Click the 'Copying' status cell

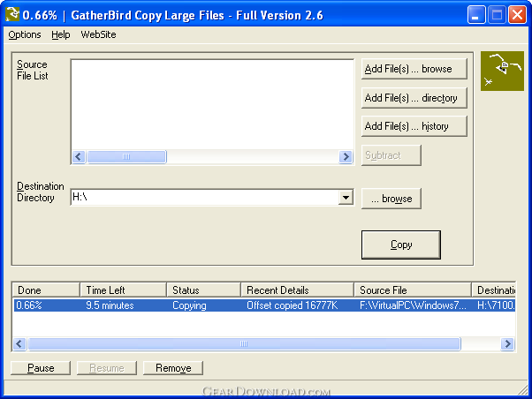[189, 305]
